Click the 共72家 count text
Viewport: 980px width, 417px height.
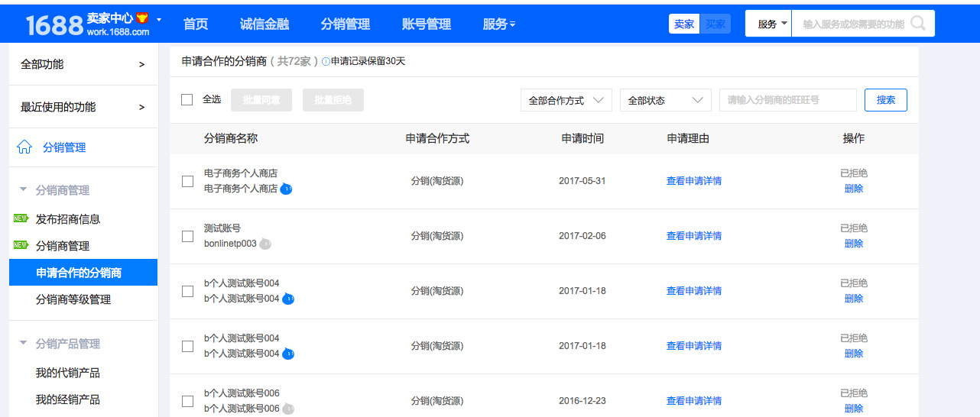pos(294,61)
